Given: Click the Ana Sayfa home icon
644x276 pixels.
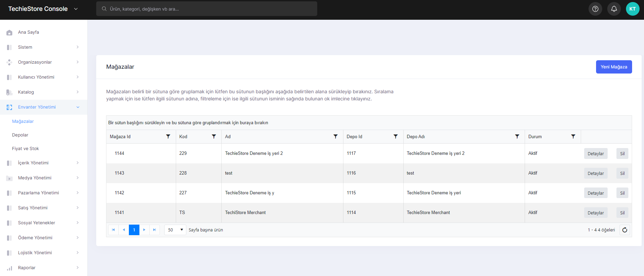Looking at the screenshot, I should click(10, 32).
